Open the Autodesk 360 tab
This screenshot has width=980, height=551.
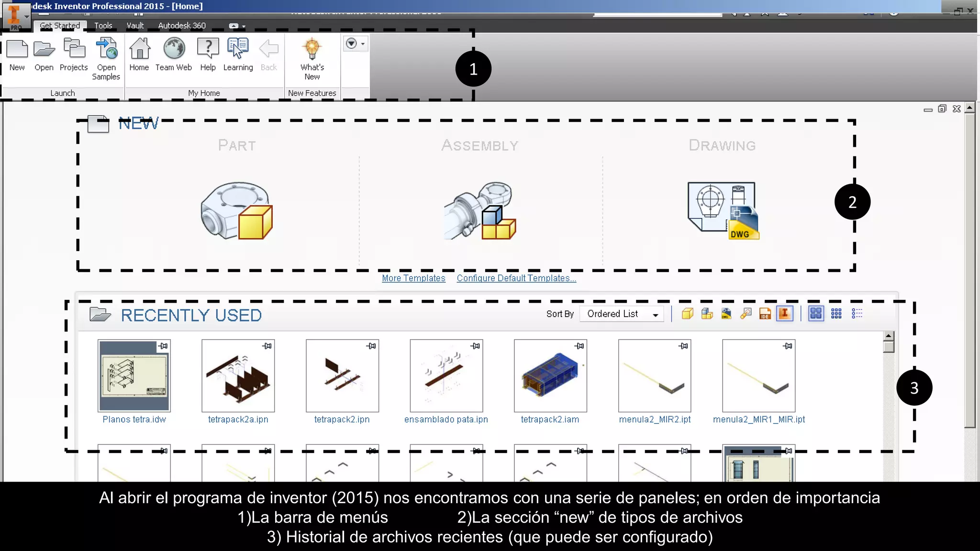click(182, 26)
